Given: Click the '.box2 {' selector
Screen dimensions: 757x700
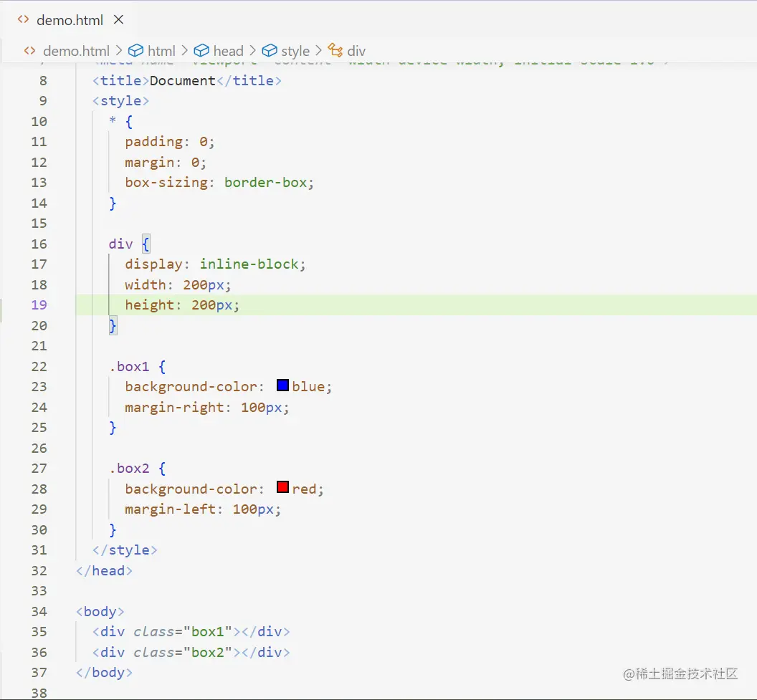Looking at the screenshot, I should pyautogui.click(x=137, y=469).
